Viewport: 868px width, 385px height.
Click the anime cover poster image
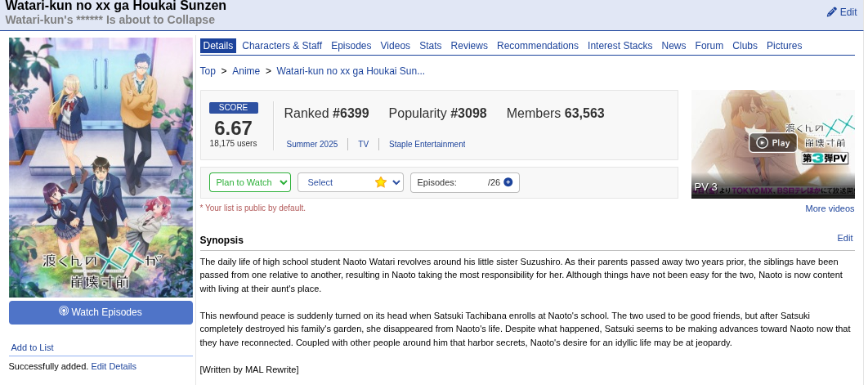pyautogui.click(x=101, y=168)
